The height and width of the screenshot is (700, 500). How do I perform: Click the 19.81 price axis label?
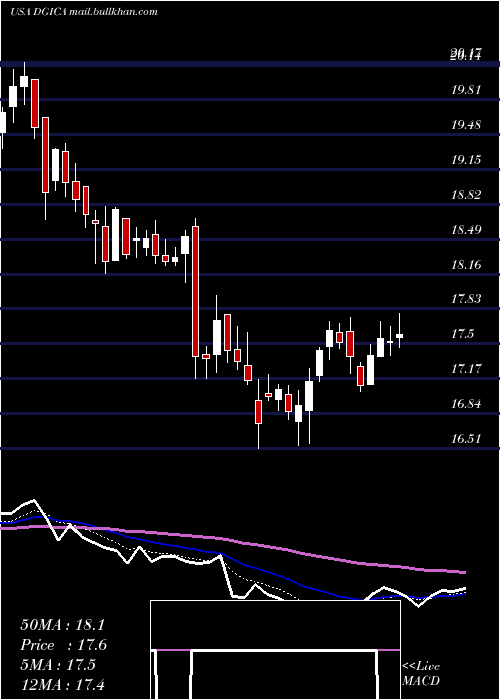point(466,90)
